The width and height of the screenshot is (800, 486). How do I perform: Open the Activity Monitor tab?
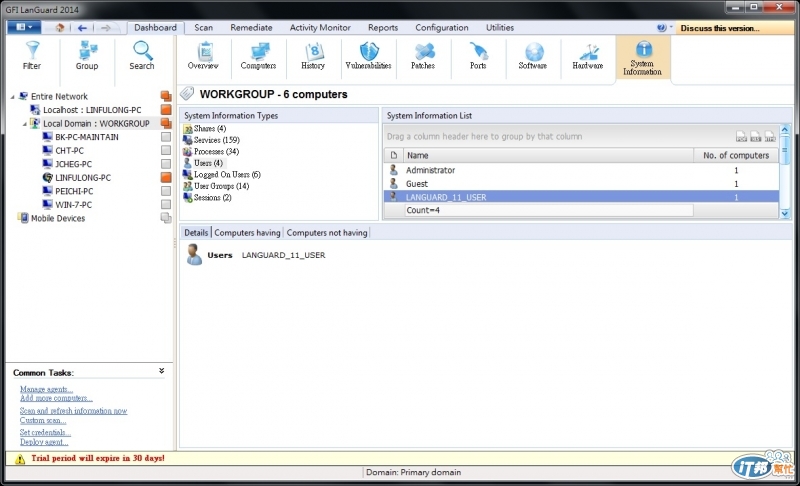pyautogui.click(x=320, y=28)
